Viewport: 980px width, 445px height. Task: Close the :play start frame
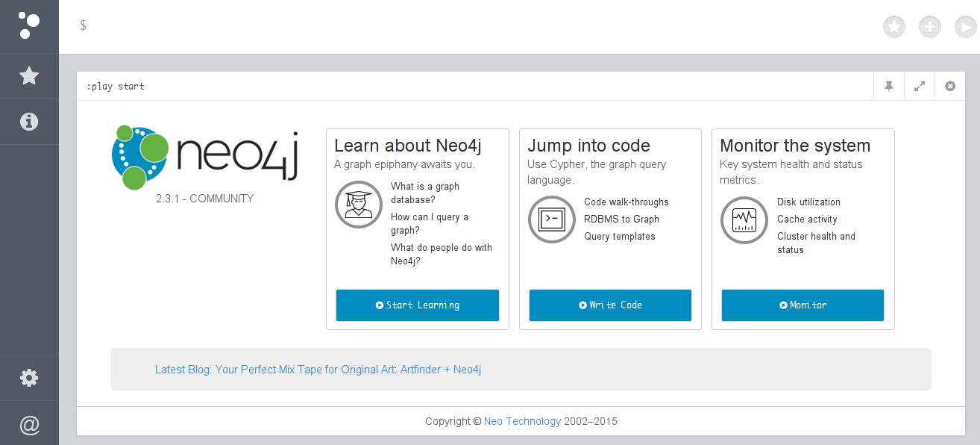coord(950,86)
